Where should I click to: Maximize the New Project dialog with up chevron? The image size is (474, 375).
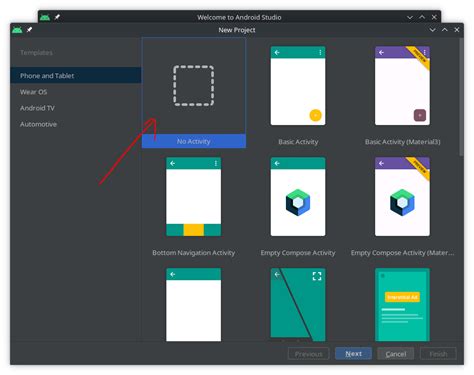click(445, 30)
